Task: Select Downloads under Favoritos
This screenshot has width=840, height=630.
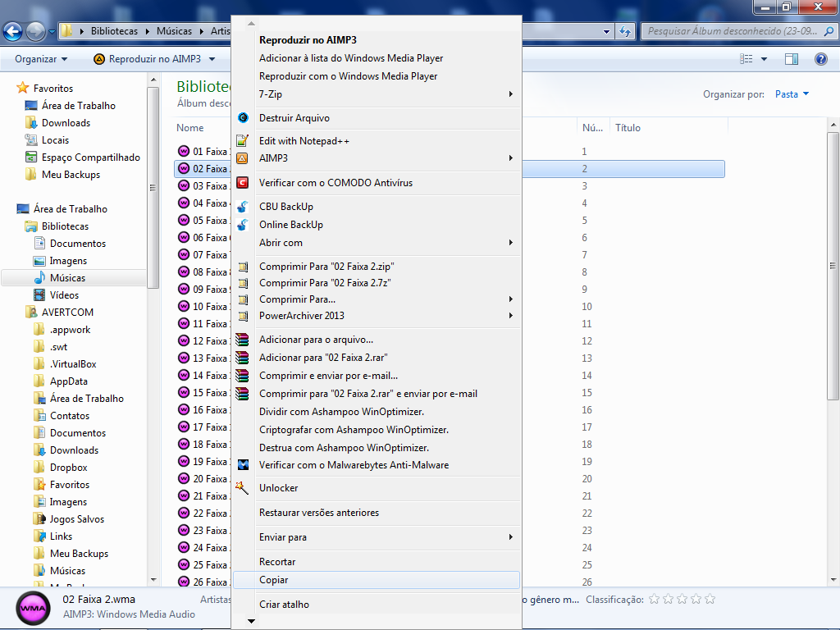Action: [66, 123]
